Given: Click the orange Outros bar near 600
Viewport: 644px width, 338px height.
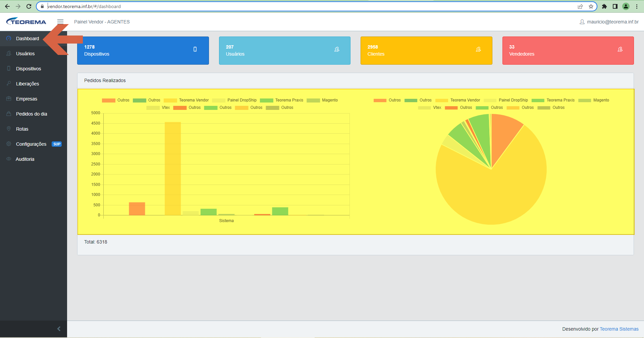Looking at the screenshot, I should [x=137, y=209].
